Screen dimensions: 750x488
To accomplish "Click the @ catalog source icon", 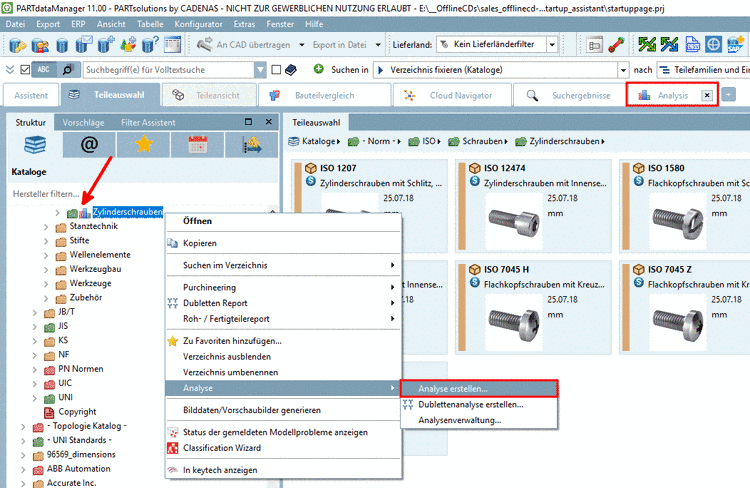I will coord(89,144).
